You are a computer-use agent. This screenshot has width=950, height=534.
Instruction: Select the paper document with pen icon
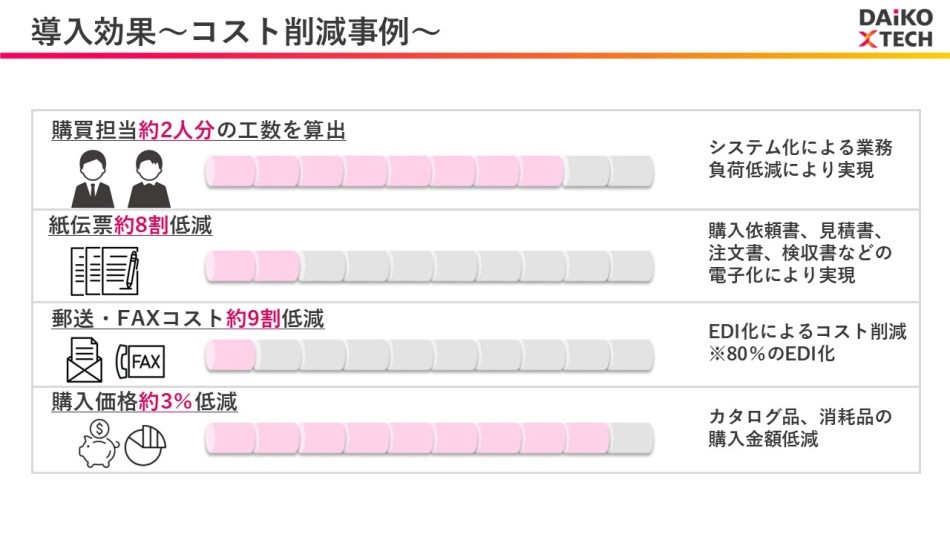pyautogui.click(x=104, y=269)
